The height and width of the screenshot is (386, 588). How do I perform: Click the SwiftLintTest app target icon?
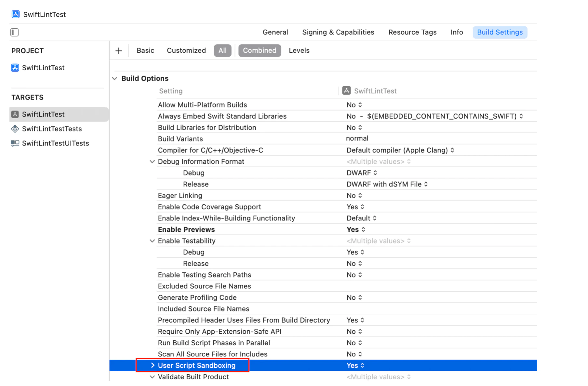(15, 114)
